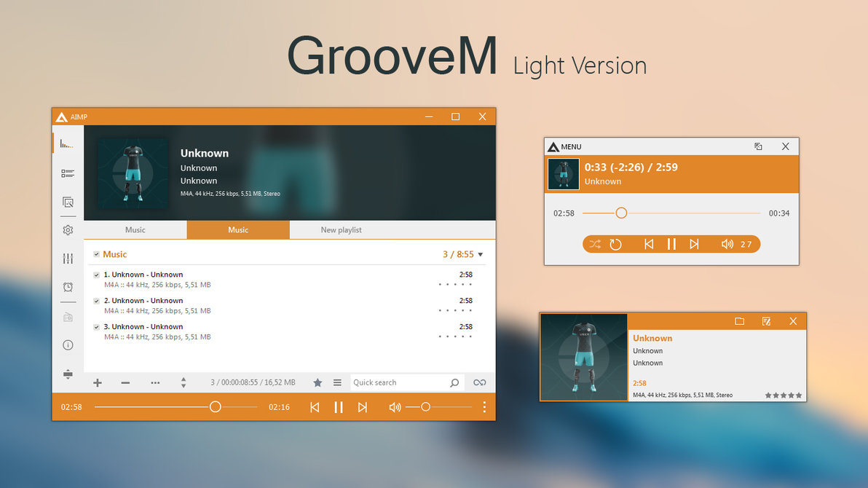This screenshot has height=488, width=868.
Task: Open the radio capture icon in sidebar
Action: point(68,318)
